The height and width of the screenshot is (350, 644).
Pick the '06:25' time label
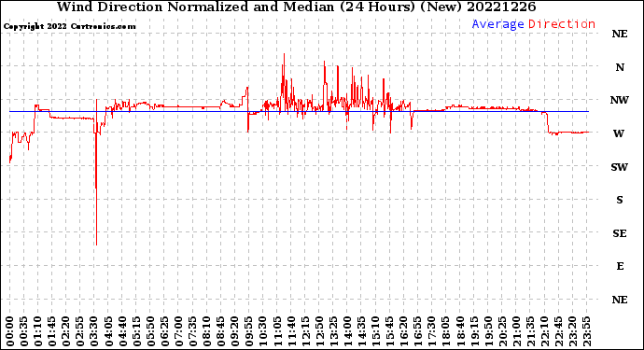164,331
